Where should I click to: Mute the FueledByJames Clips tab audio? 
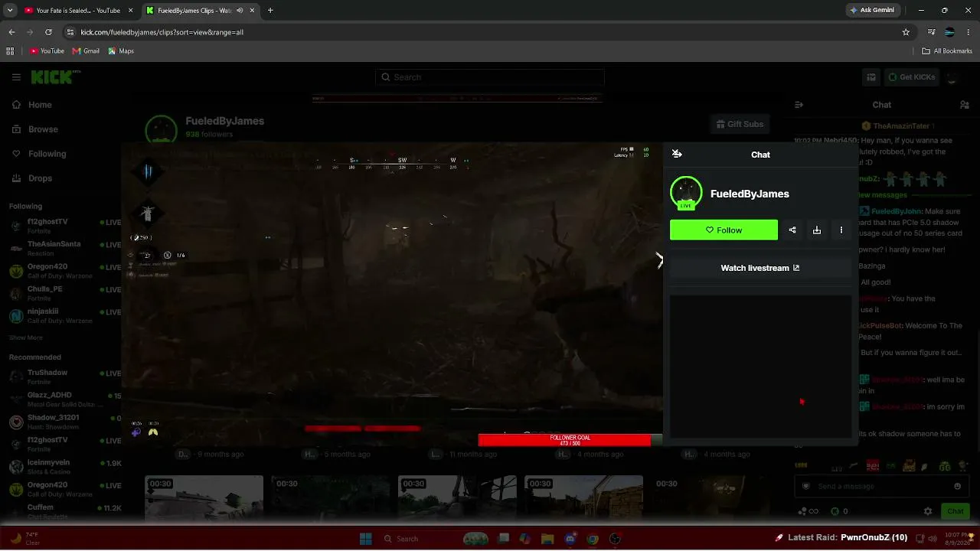240,11
